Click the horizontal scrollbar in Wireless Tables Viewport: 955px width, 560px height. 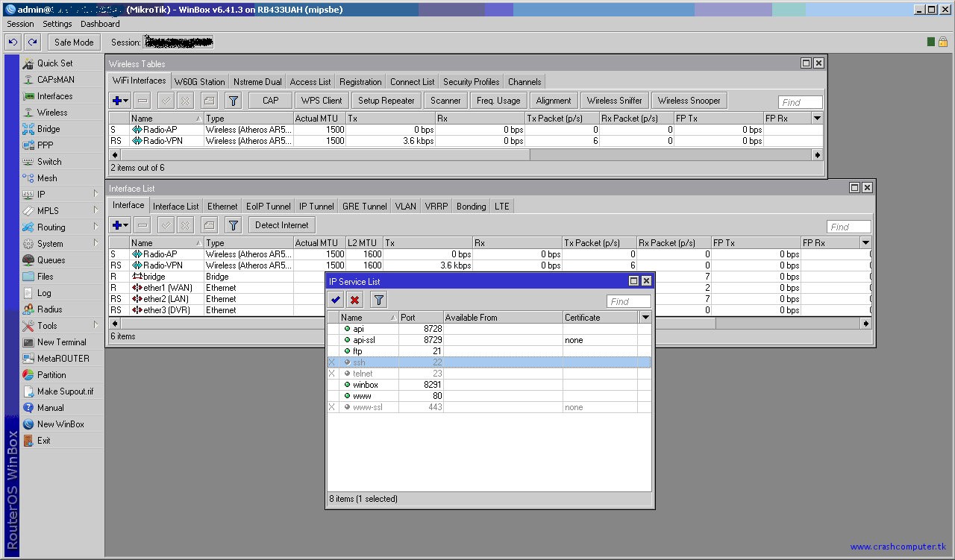pos(466,155)
